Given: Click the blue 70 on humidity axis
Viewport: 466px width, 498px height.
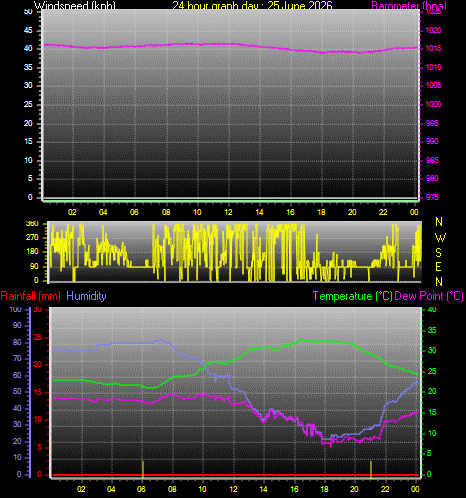Looking at the screenshot, I should (x=17, y=359).
